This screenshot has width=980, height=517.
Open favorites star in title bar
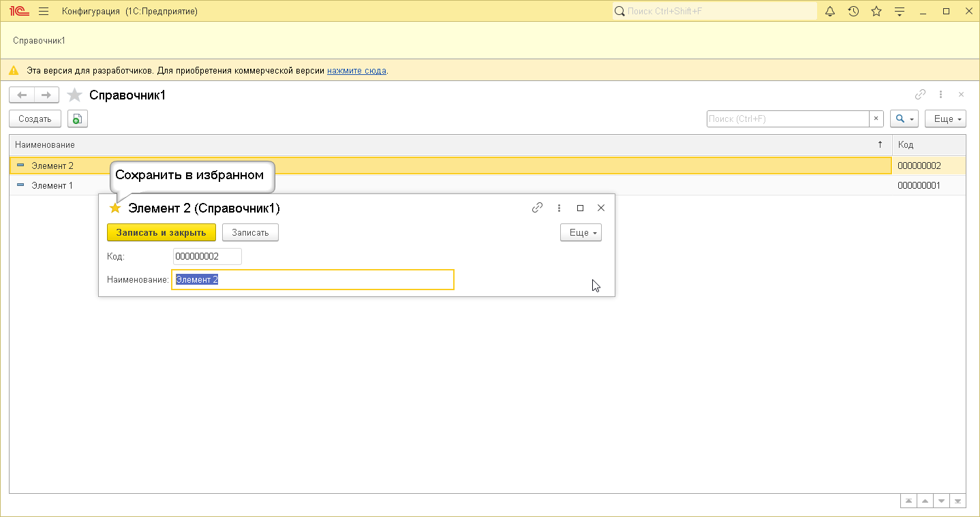[876, 12]
